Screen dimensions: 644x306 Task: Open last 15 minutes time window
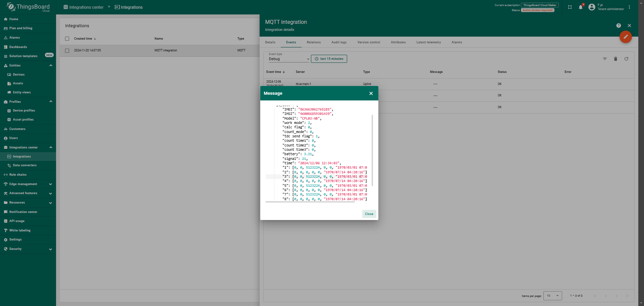(x=329, y=59)
